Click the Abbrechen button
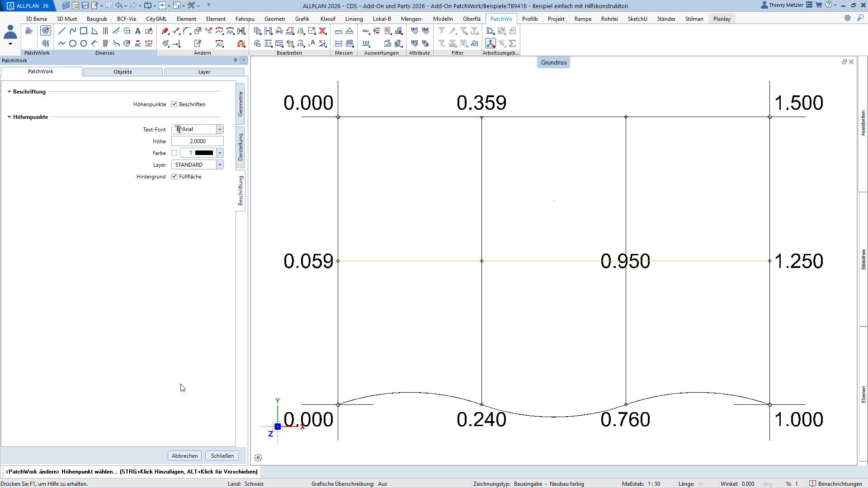The height and width of the screenshot is (488, 868). click(184, 455)
